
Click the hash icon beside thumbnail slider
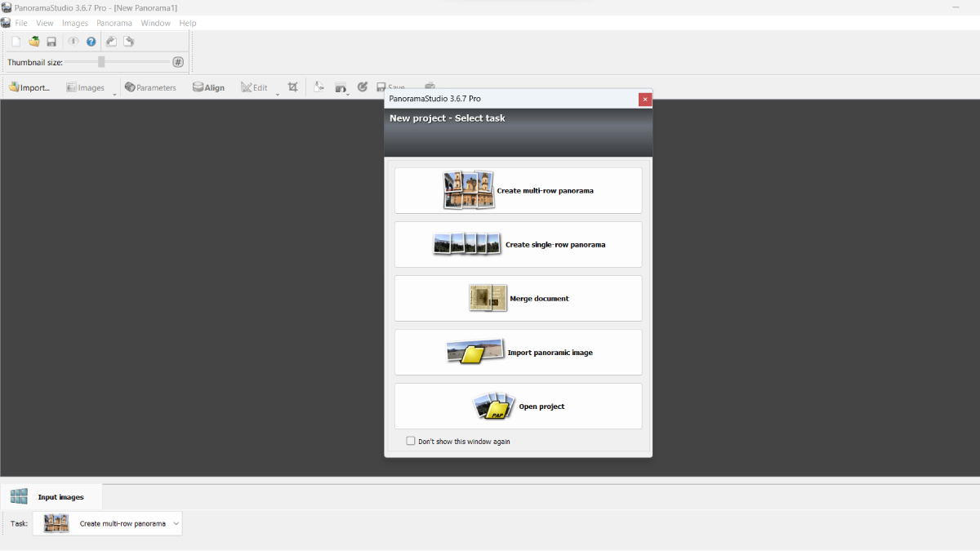click(x=178, y=62)
